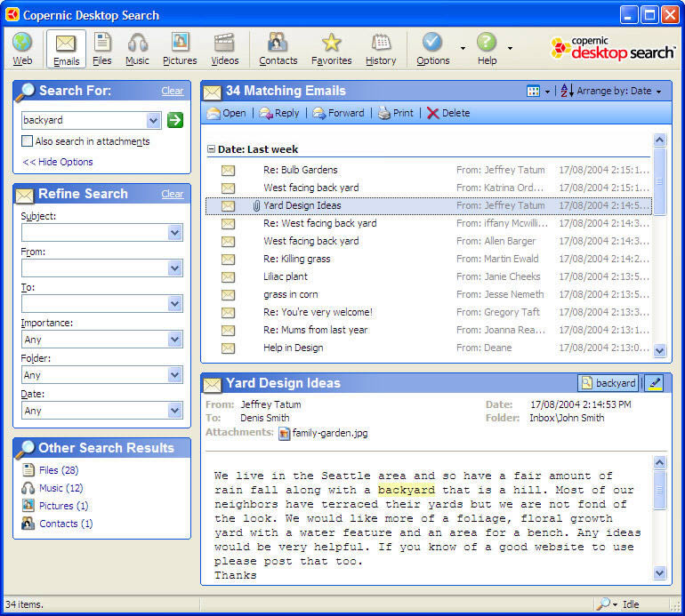Viewport: 685px width, 616px height.
Task: Open Pictures (1) search results
Action: 63,506
